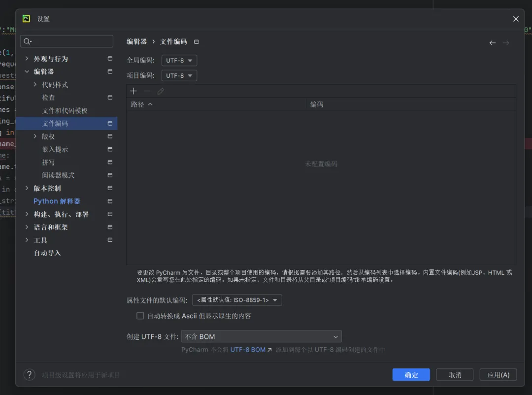Viewport: 532px width, 395px height.
Task: Click project icon on Python 解释器 row
Action: pyautogui.click(x=110, y=201)
